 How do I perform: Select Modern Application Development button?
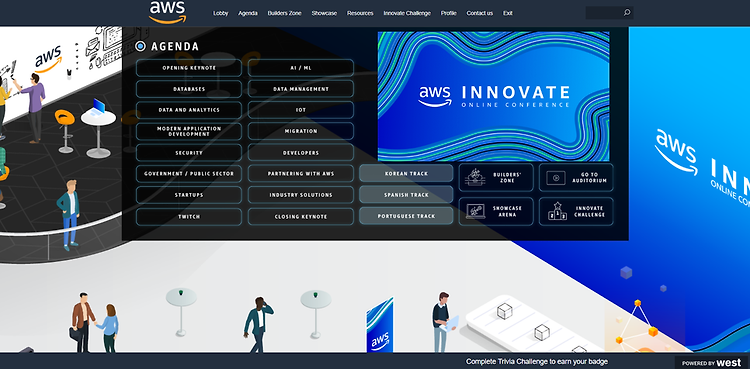(x=189, y=132)
